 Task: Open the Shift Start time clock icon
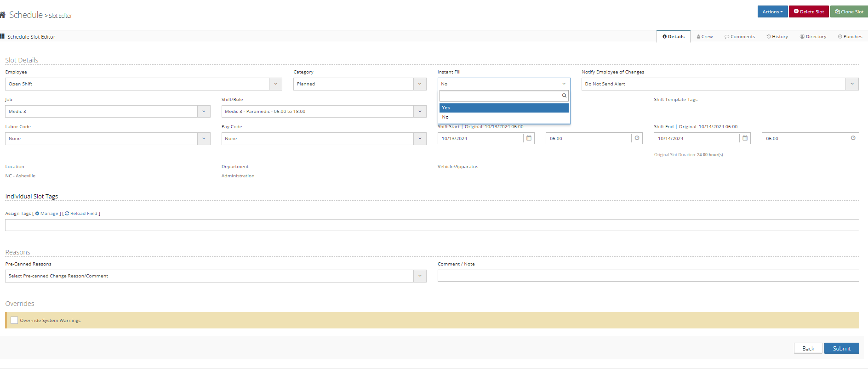click(637, 138)
